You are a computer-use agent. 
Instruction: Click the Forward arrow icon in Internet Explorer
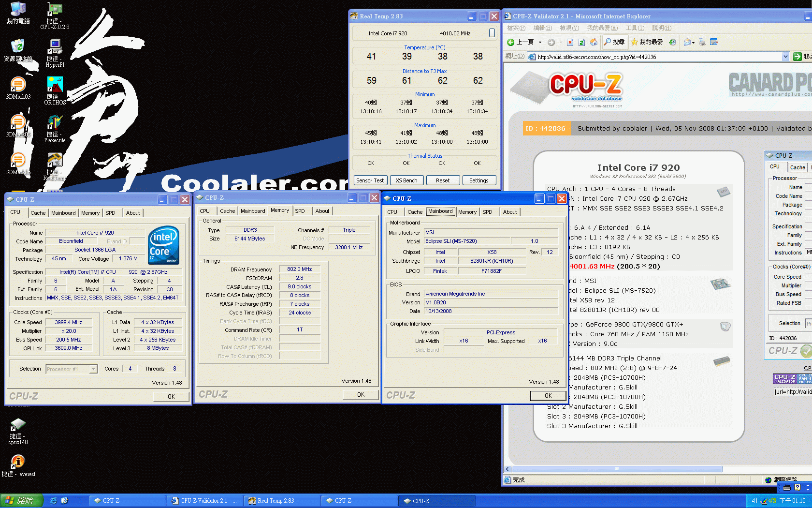551,42
